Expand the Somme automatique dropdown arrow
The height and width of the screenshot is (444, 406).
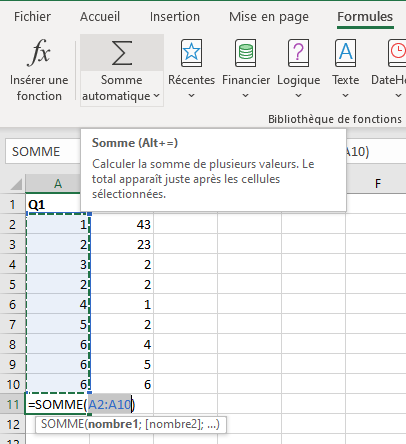tap(157, 96)
